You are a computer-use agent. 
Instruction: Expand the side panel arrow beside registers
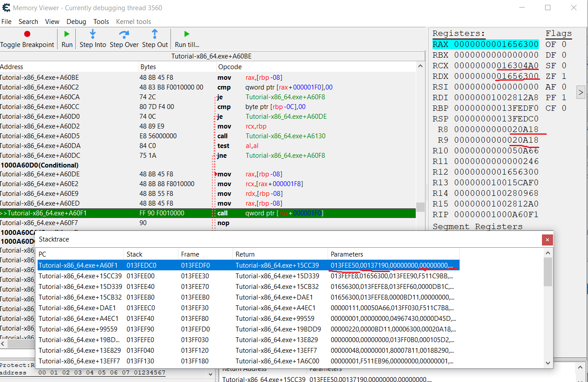(580, 92)
